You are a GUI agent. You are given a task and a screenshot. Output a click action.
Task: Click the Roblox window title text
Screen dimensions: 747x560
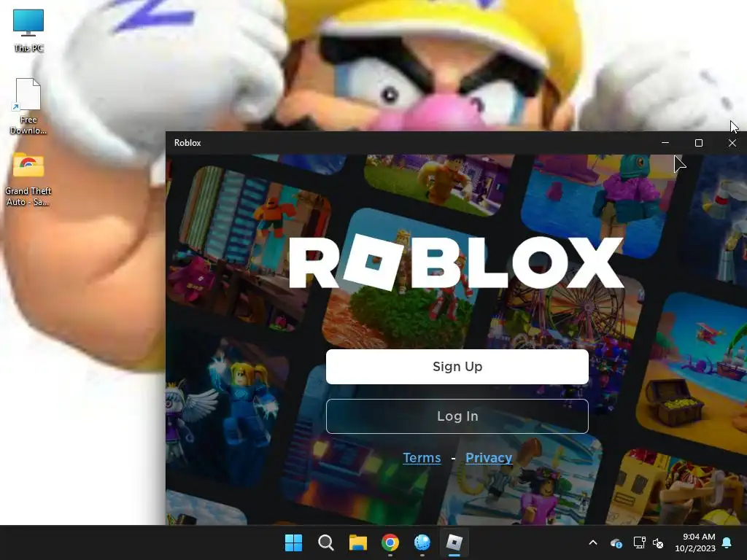(187, 143)
